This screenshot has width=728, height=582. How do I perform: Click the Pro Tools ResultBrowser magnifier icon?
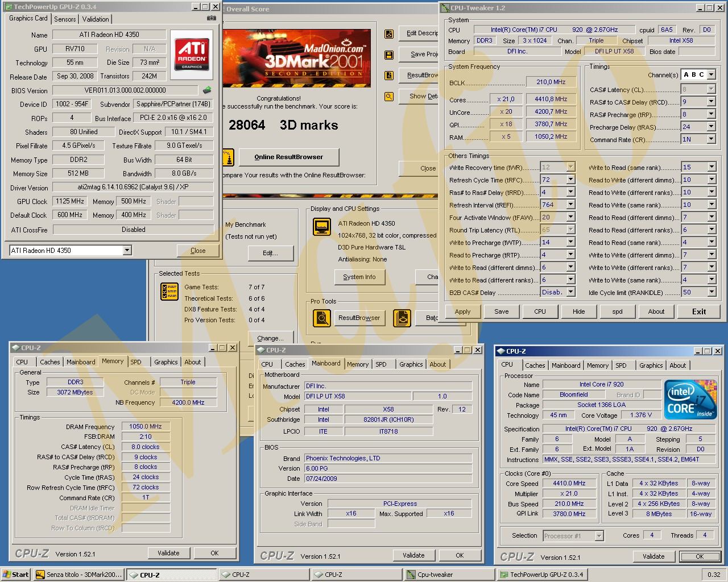322,318
